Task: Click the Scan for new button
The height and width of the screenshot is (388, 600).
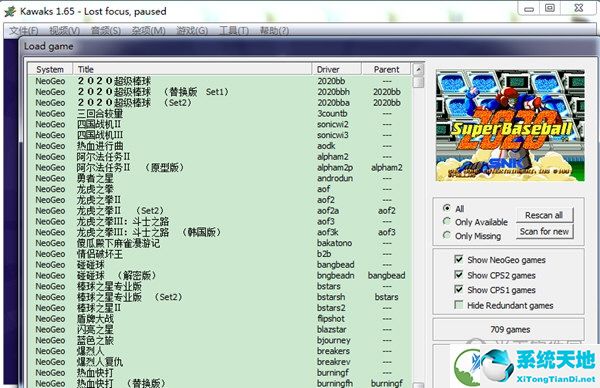Action: tap(545, 231)
